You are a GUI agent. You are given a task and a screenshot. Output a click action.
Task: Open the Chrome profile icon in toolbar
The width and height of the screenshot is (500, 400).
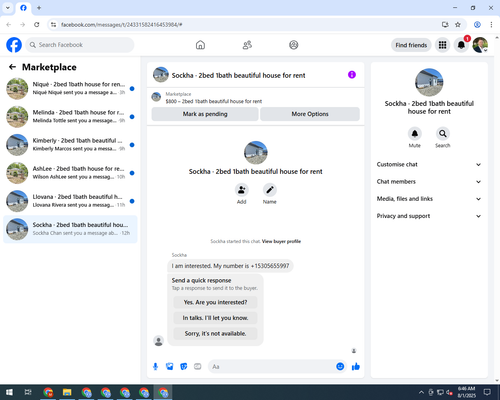(477, 24)
